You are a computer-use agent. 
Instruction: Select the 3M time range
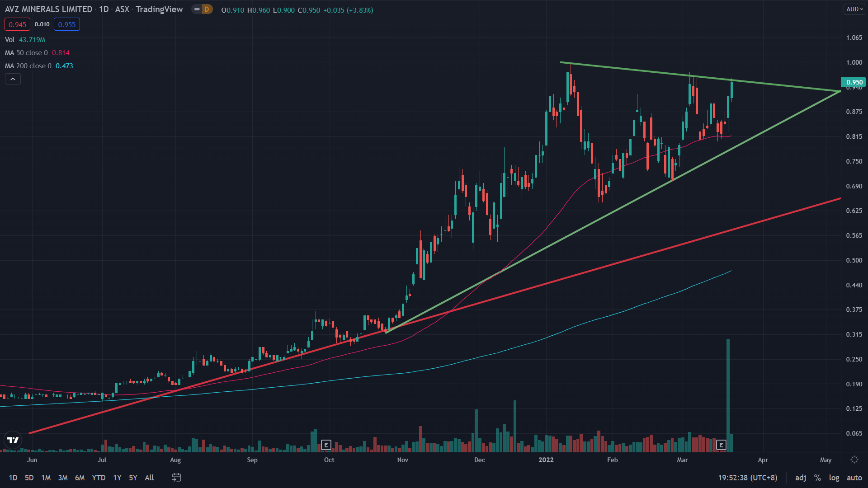coord(63,478)
